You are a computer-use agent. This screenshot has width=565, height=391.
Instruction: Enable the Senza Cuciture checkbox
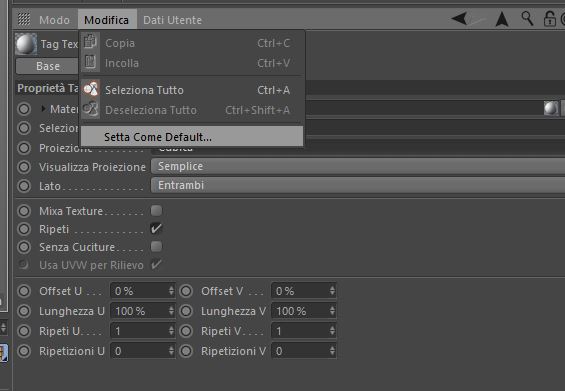coord(156,246)
